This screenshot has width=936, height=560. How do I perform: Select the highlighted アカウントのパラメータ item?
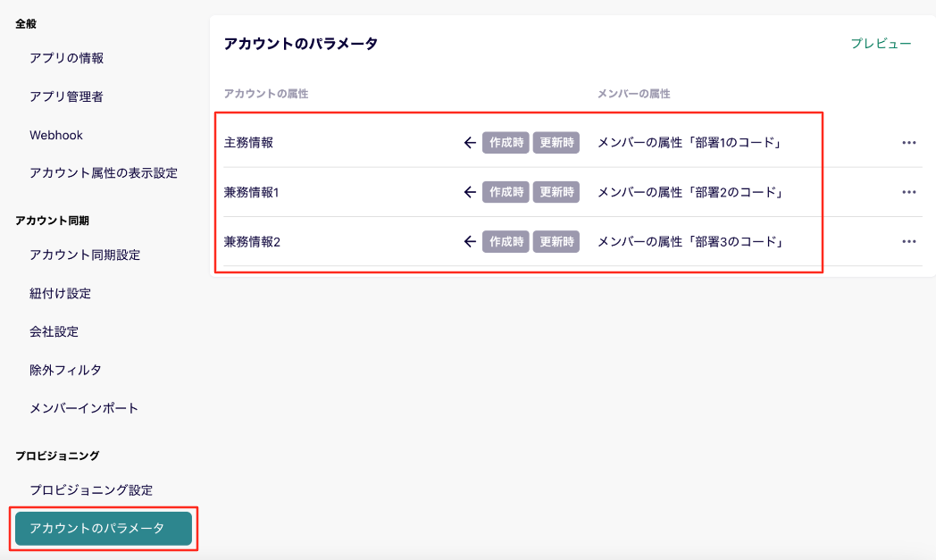(x=103, y=529)
